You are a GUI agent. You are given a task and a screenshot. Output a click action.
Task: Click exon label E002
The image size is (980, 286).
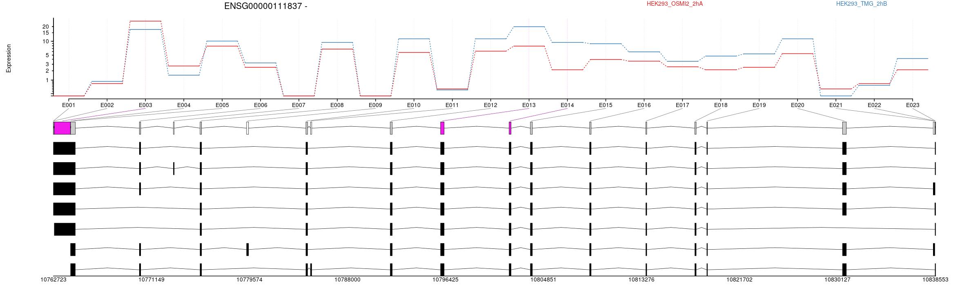click(x=107, y=105)
